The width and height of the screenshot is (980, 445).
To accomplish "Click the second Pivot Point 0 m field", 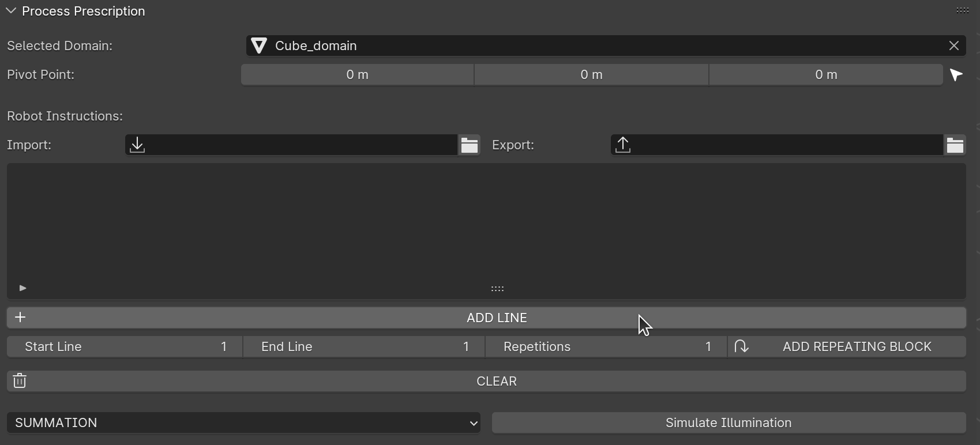I will pos(591,75).
